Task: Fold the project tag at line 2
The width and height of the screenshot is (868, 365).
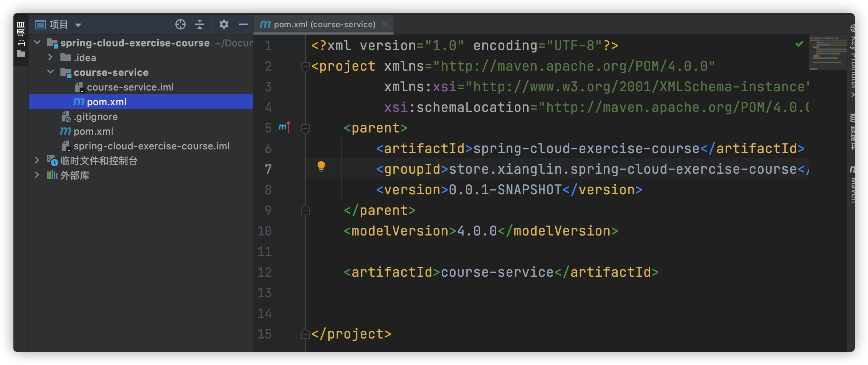Action: click(305, 67)
